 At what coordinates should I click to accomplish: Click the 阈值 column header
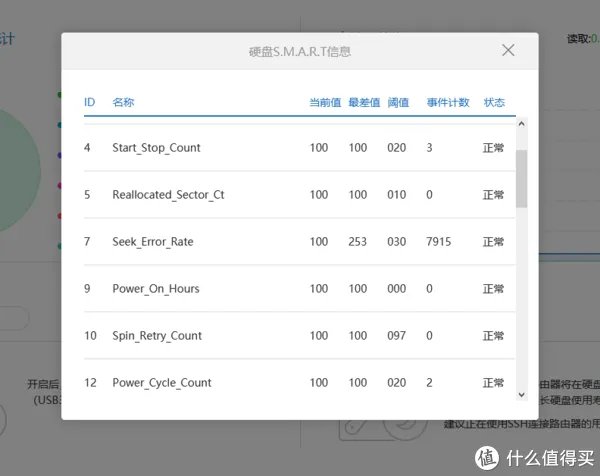(x=398, y=102)
